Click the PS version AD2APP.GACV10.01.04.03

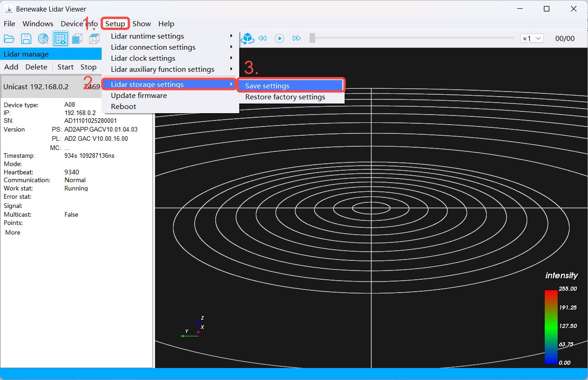coord(101,129)
